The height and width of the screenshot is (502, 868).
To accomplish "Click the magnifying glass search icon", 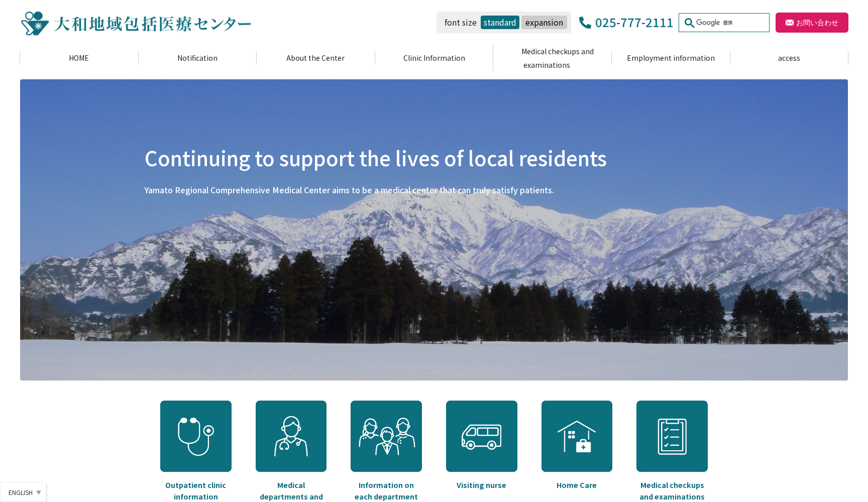I will 689,23.
